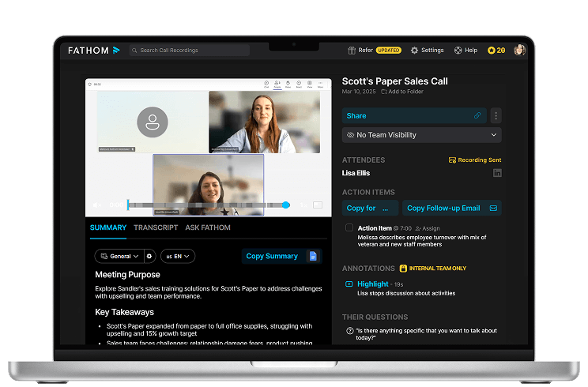Click the video timeline scrubber bar
This screenshot has width=588, height=387.
tap(205, 205)
